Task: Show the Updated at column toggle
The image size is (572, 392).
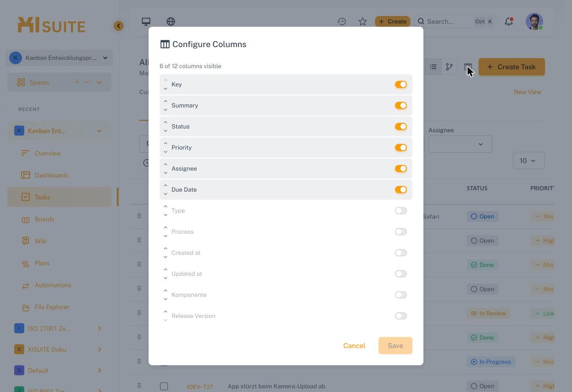Action: click(401, 274)
